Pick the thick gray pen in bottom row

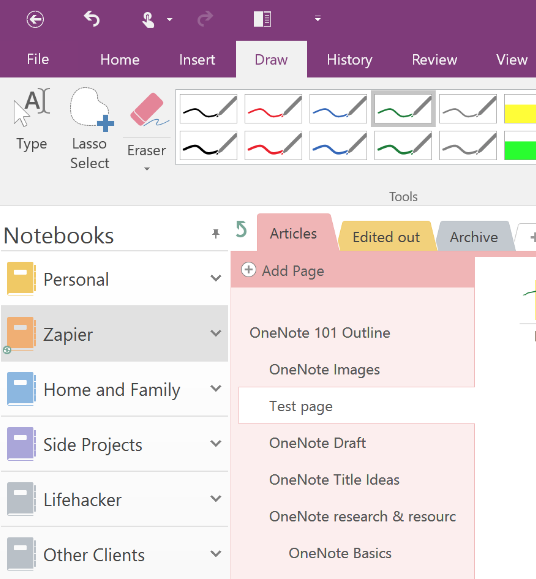click(468, 145)
